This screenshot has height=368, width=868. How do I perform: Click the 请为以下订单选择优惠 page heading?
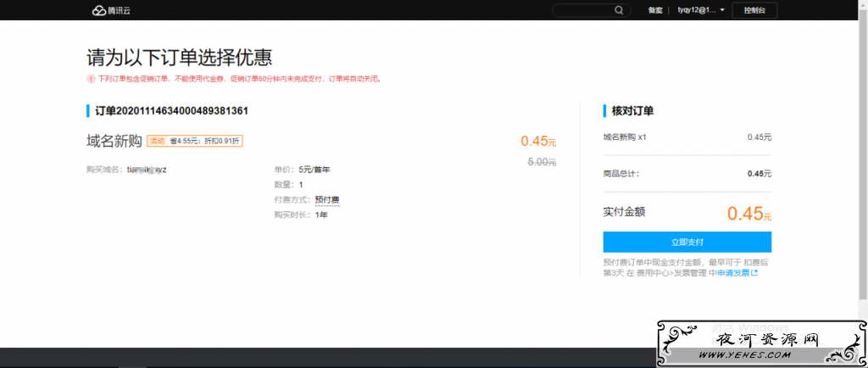[x=180, y=58]
